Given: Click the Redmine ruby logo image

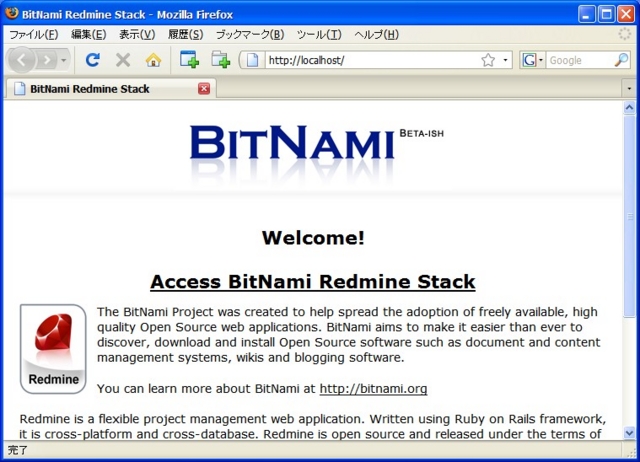Looking at the screenshot, I should [53, 349].
